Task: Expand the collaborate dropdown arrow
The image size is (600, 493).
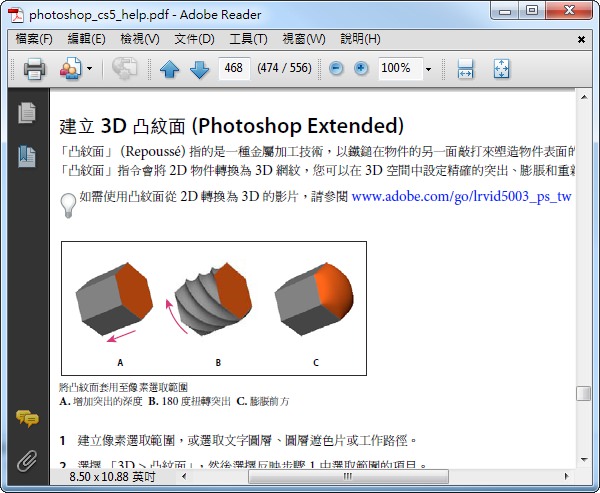Action: point(90,69)
